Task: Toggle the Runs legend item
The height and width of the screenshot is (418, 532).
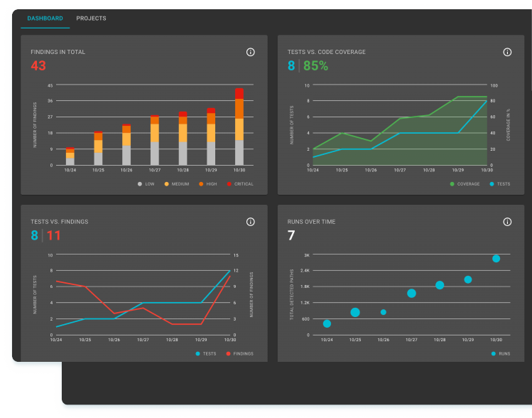Action: point(499,353)
